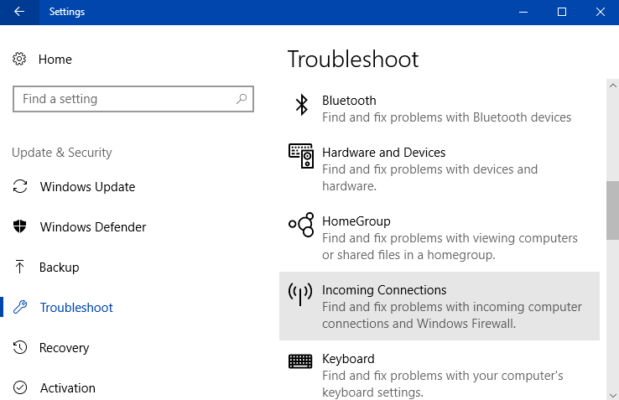619x400 pixels.
Task: Open Windows Update section
Action: pos(88,187)
